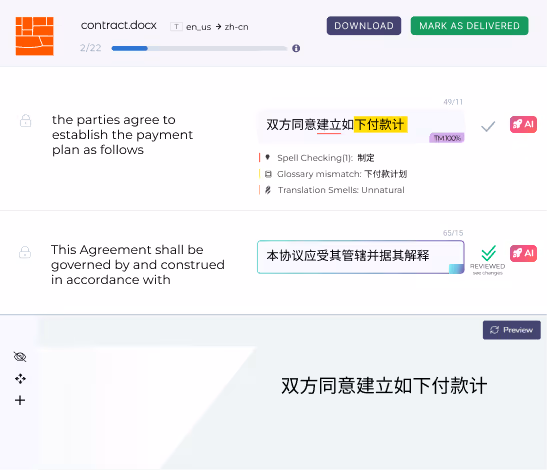Click the Translation Smells: Unnatural warning
The image size is (547, 470).
coord(341,190)
